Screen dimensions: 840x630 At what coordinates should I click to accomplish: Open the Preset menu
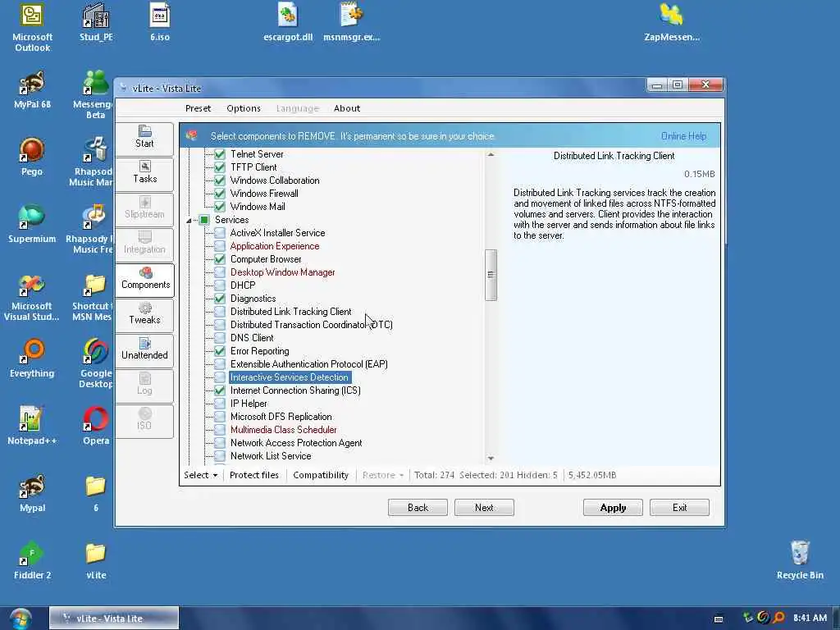(x=198, y=108)
